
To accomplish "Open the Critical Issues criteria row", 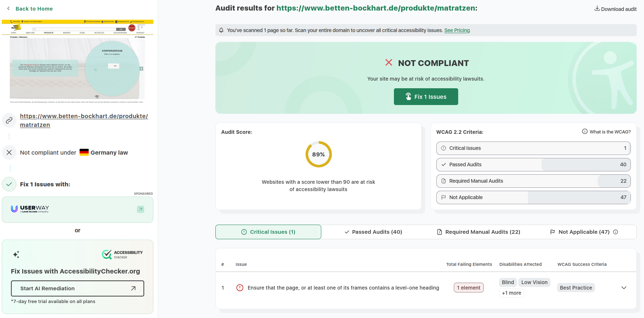I will coord(533,148).
